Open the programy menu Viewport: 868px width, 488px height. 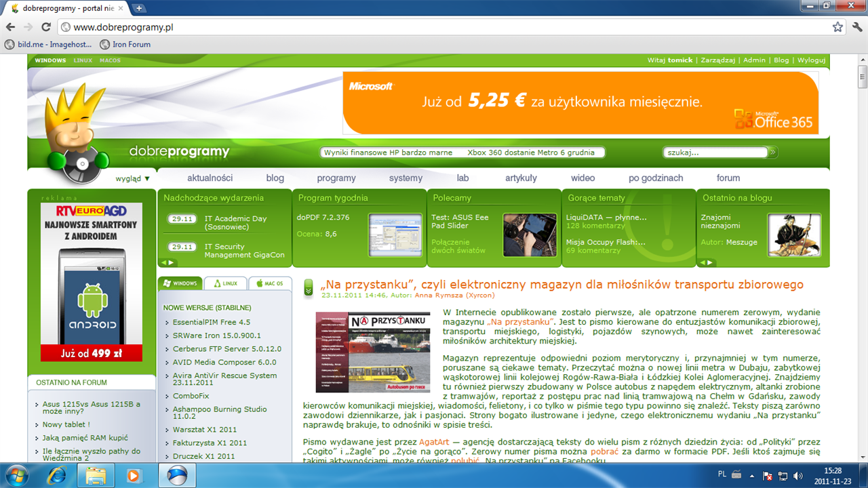click(x=336, y=178)
